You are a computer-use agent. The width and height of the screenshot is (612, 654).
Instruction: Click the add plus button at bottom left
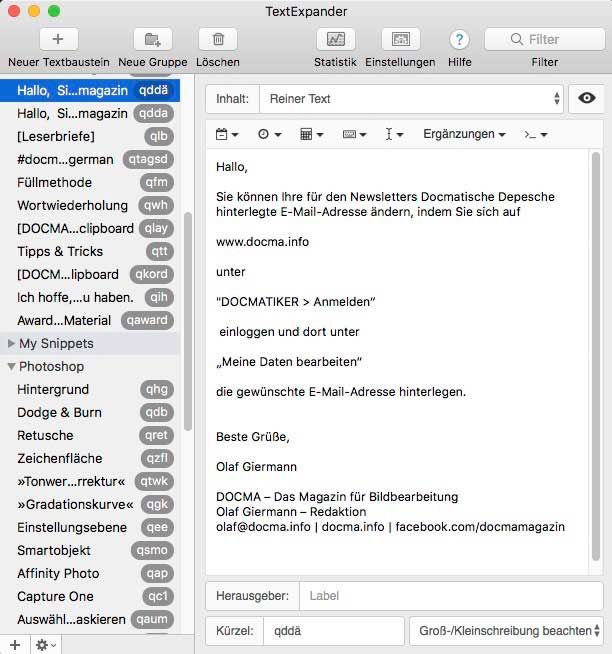point(15,645)
